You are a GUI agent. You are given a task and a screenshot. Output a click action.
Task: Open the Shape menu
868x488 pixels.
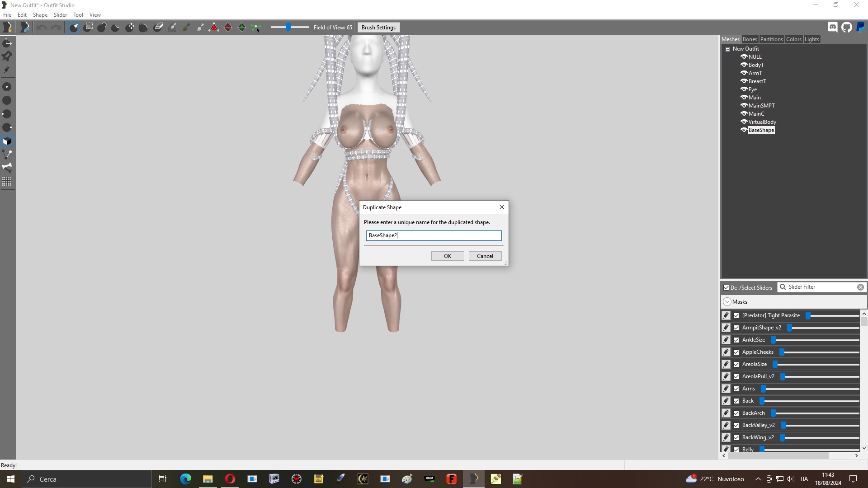click(x=40, y=15)
